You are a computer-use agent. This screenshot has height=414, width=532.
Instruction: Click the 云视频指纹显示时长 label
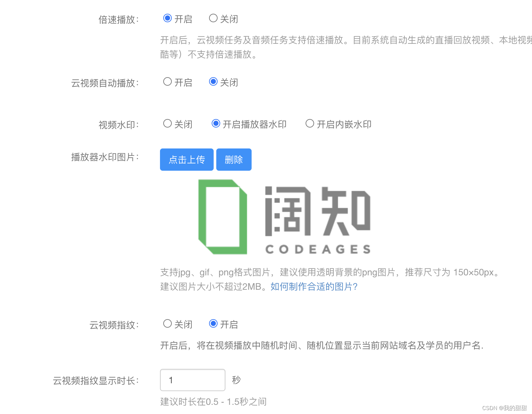[96, 381]
